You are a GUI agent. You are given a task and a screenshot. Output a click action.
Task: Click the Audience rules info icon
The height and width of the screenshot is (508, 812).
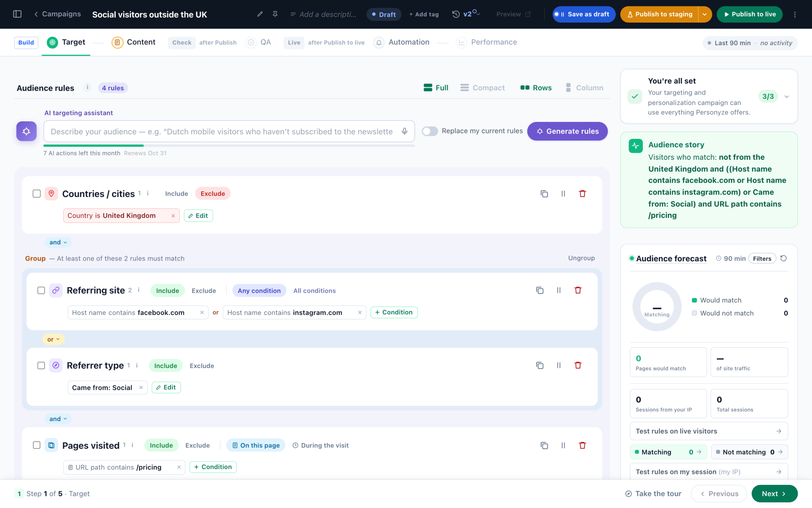coord(87,87)
